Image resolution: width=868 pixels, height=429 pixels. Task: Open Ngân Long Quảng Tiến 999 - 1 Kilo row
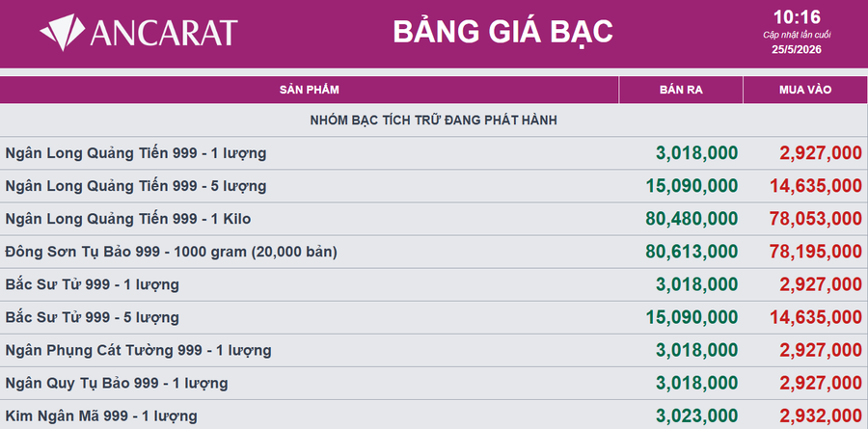pos(433,219)
